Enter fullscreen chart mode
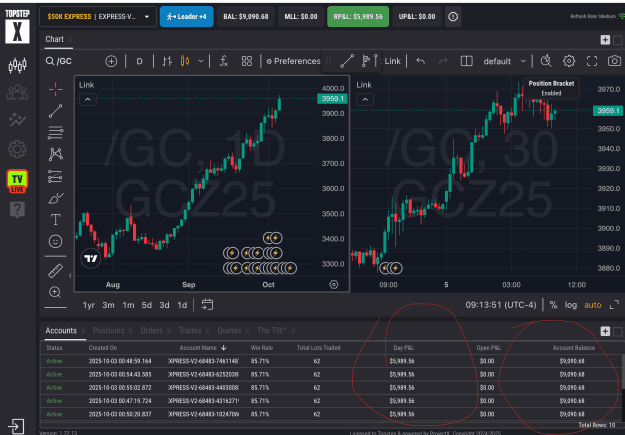 click(x=592, y=61)
